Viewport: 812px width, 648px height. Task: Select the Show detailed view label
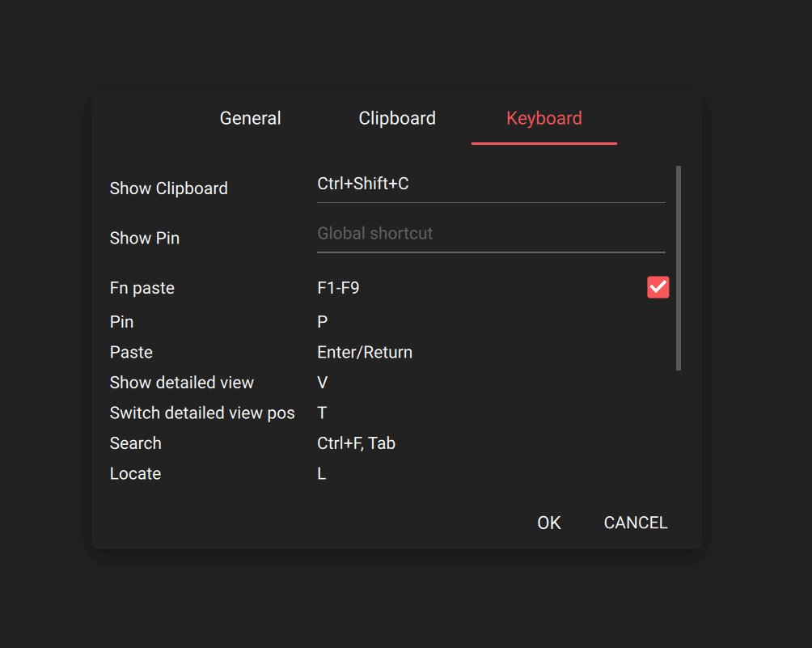(x=182, y=383)
